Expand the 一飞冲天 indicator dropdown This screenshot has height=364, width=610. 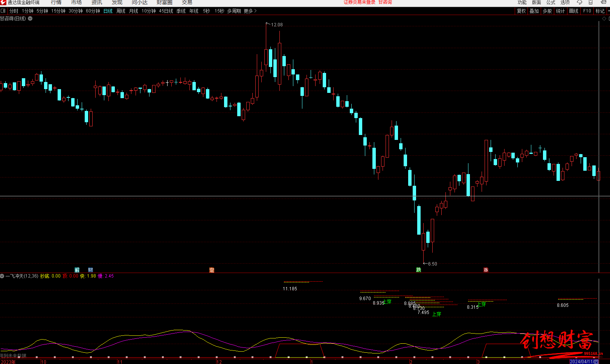pyautogui.click(x=2, y=276)
